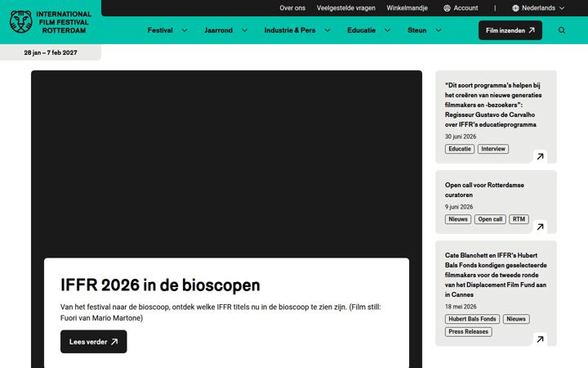Go to Over ons page
Viewport: 588px width, 368px height.
(292, 8)
